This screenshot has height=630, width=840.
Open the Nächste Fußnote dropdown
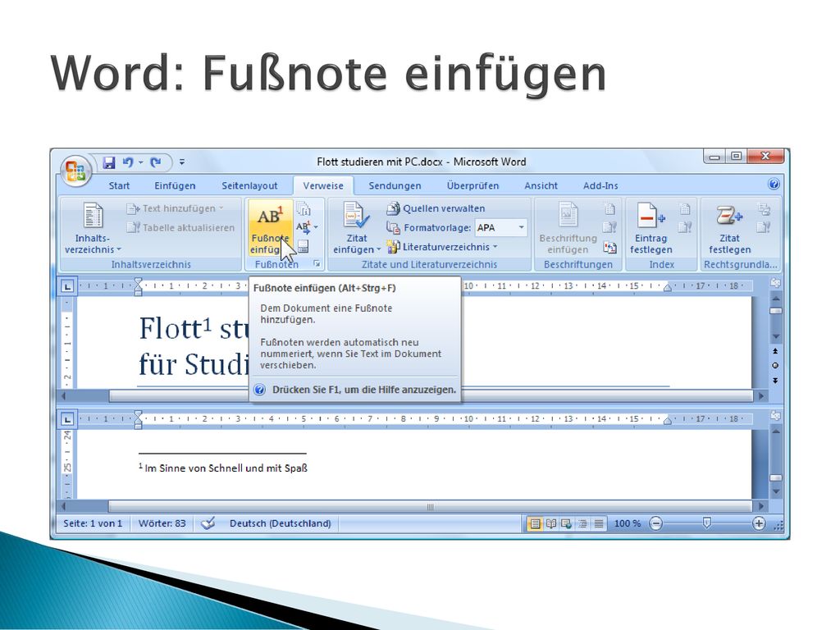(x=307, y=227)
